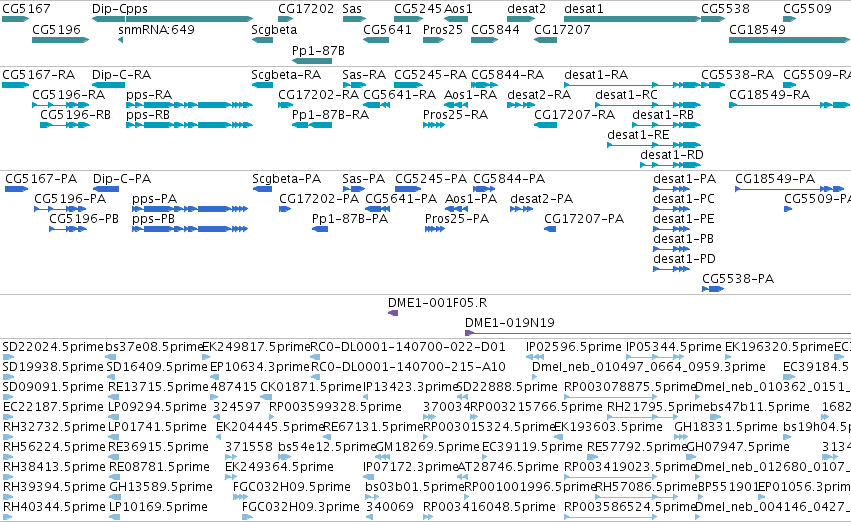The width and height of the screenshot is (851, 522).
Task: Click EST RP003599328.5prime
Action: coord(335,407)
